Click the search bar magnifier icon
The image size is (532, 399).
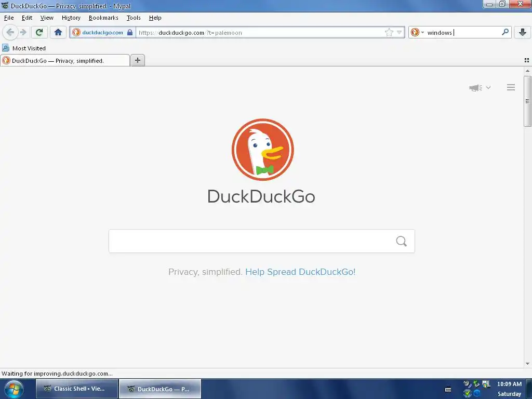pyautogui.click(x=505, y=33)
